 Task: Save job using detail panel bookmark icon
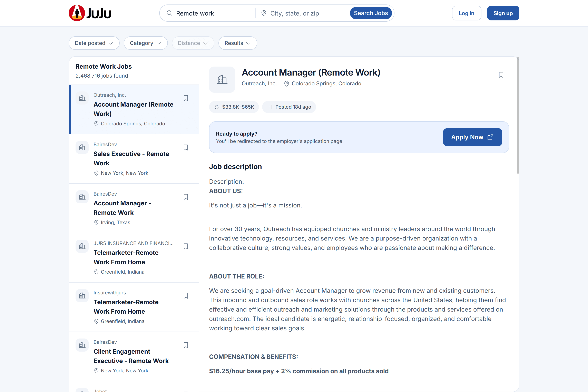tap(501, 75)
